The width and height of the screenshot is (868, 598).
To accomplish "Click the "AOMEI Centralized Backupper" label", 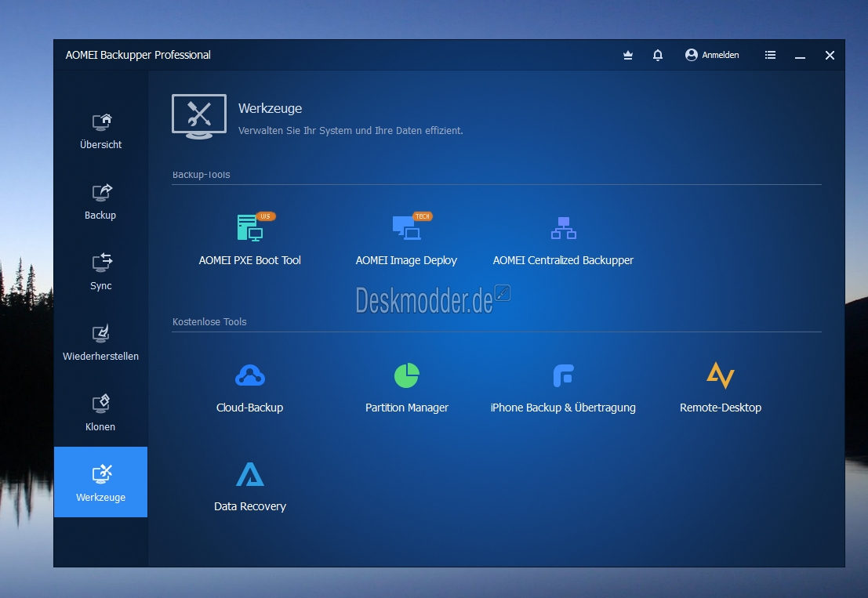I will pos(563,260).
